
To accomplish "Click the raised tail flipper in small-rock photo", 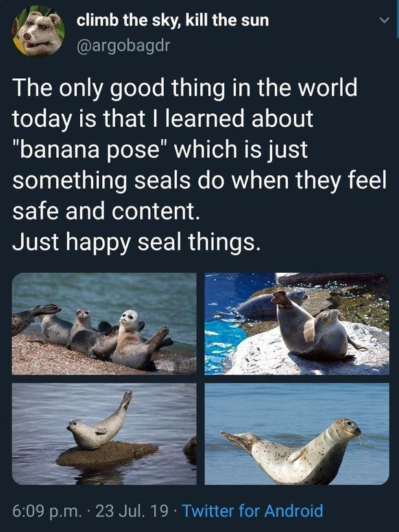I will [x=127, y=400].
